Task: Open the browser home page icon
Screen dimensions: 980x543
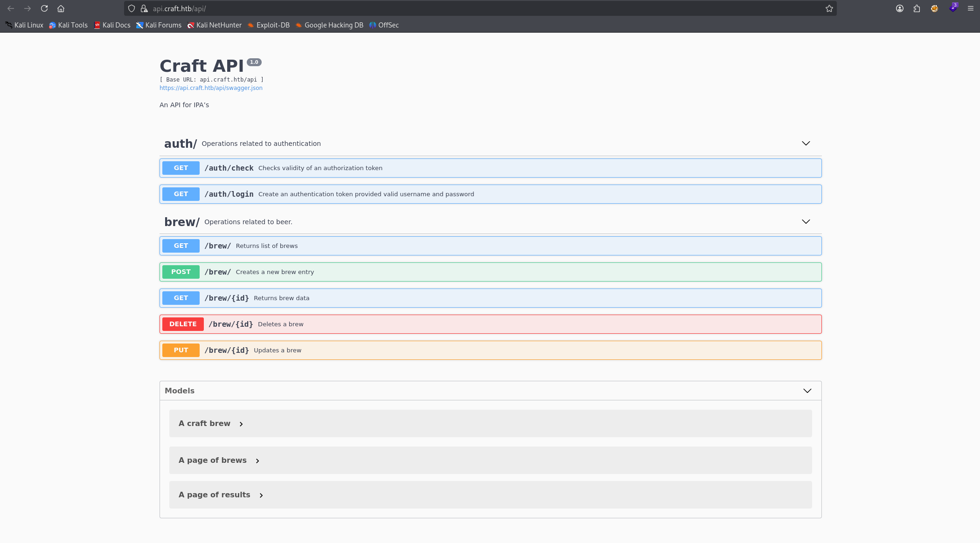Action: (x=61, y=8)
